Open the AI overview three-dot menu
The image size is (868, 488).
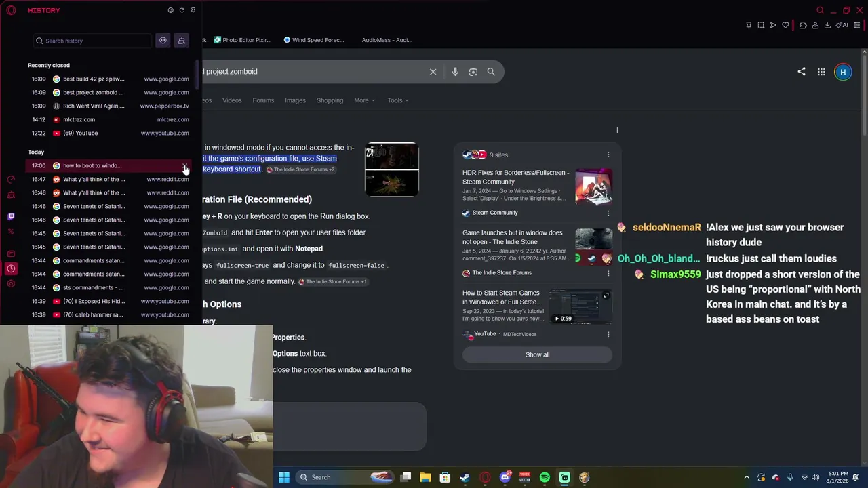point(617,130)
